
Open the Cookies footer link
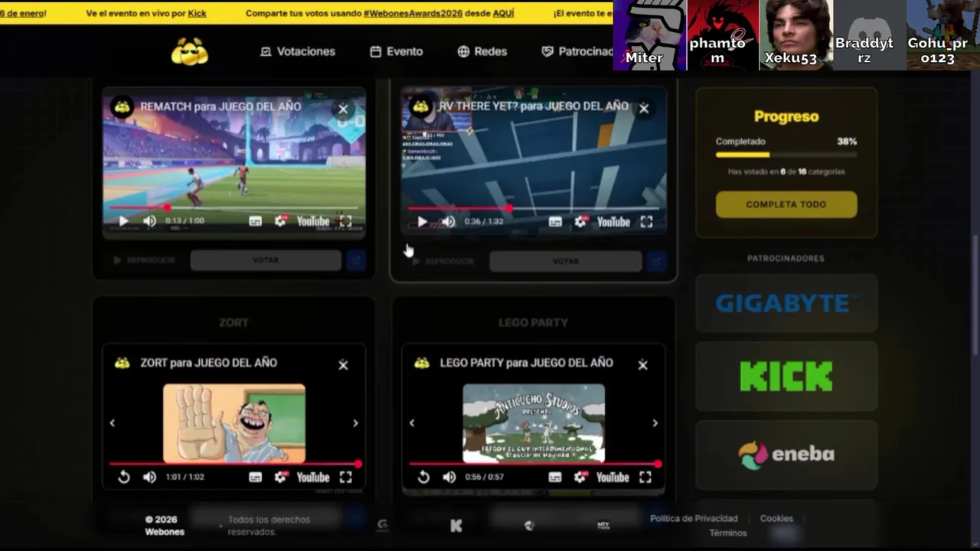tap(776, 518)
